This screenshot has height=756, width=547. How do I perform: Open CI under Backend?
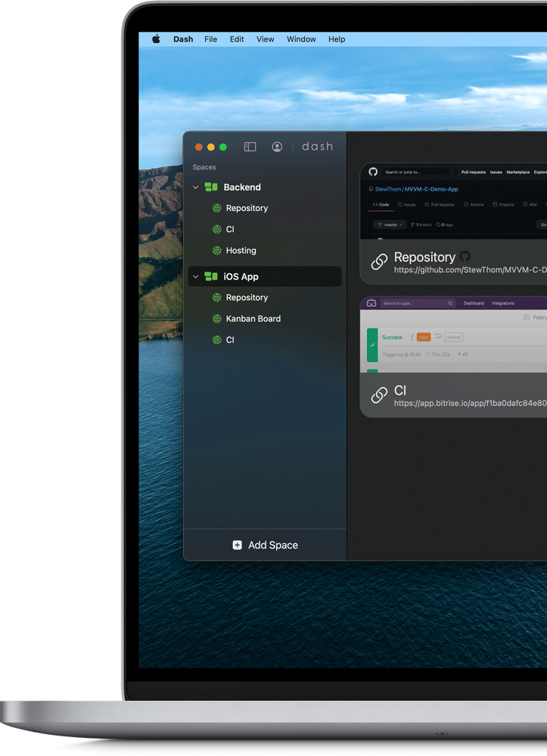tap(230, 230)
